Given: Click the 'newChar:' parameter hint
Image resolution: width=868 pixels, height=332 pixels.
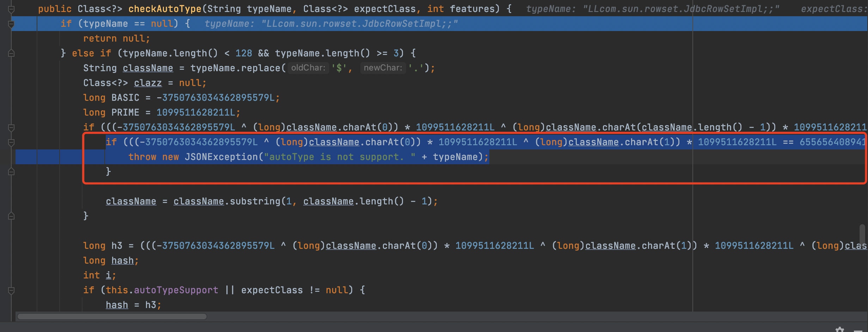Looking at the screenshot, I should tap(383, 68).
